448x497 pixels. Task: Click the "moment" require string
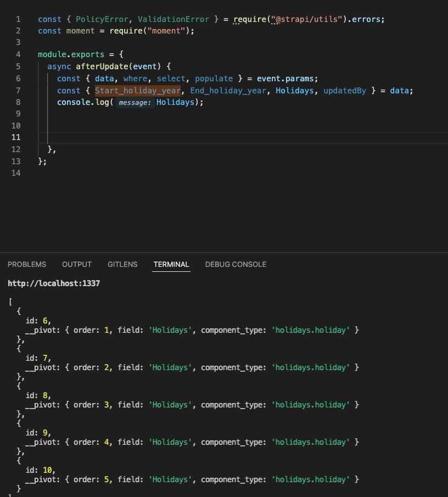pyautogui.click(x=166, y=31)
